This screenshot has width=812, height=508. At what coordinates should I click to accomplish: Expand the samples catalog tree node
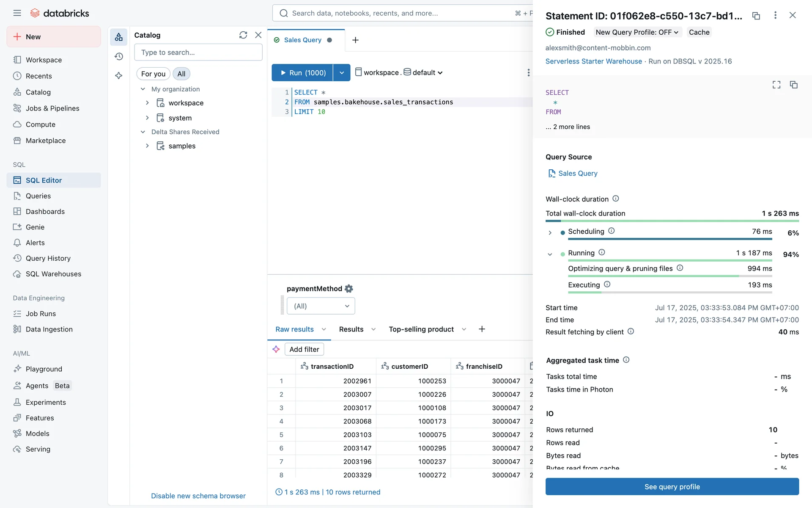(147, 146)
